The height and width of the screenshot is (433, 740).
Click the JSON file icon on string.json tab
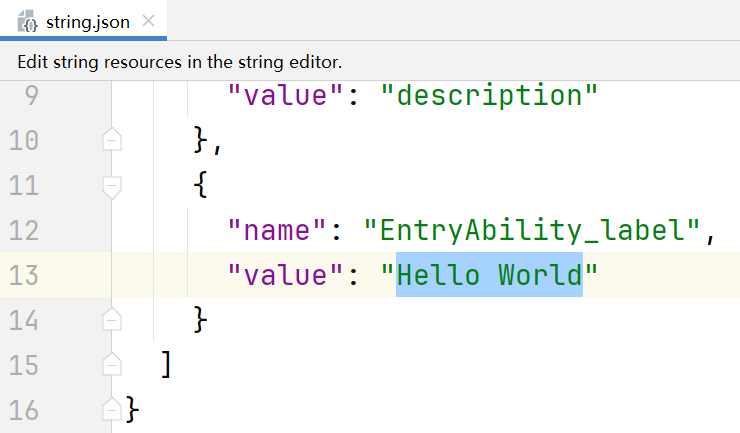[27, 22]
